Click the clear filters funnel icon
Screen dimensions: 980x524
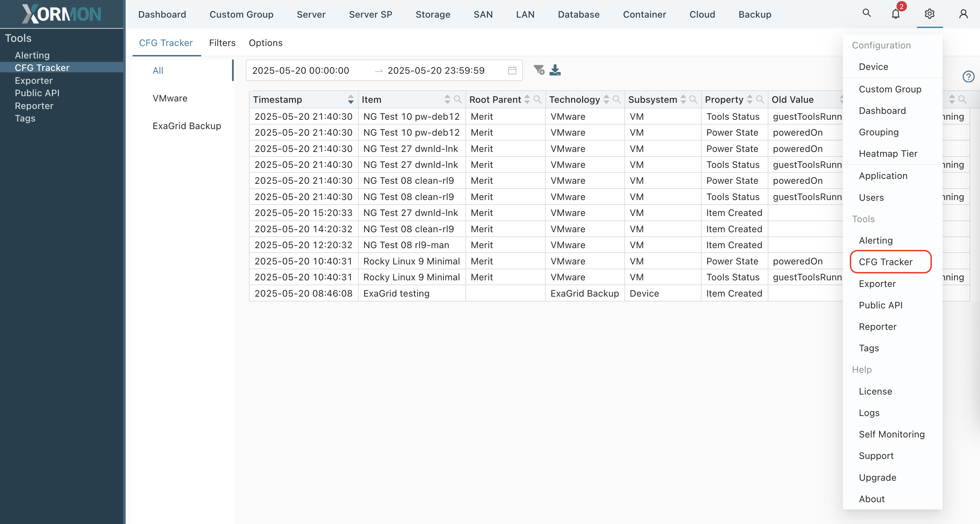click(539, 70)
